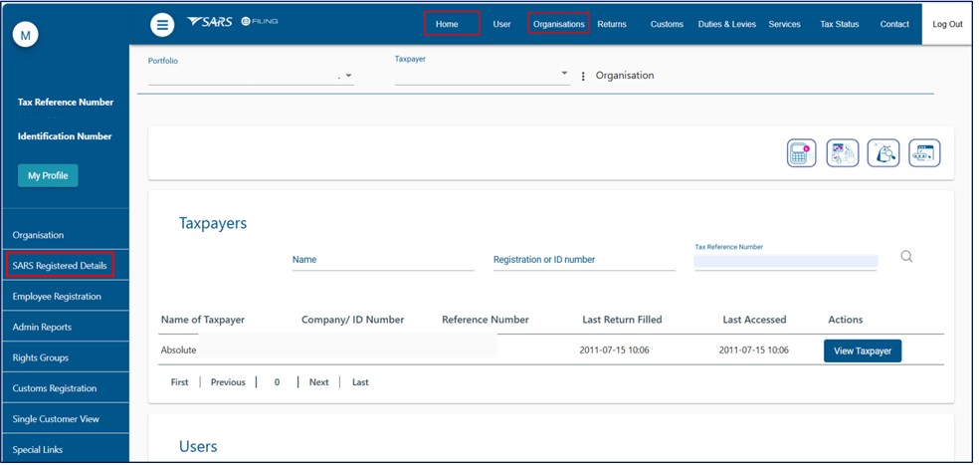Open the tax calculator icon
980x465 pixels.
point(801,153)
